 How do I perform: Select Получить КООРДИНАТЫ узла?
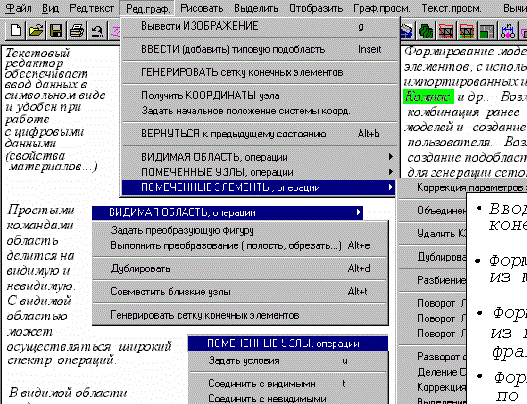(260, 95)
